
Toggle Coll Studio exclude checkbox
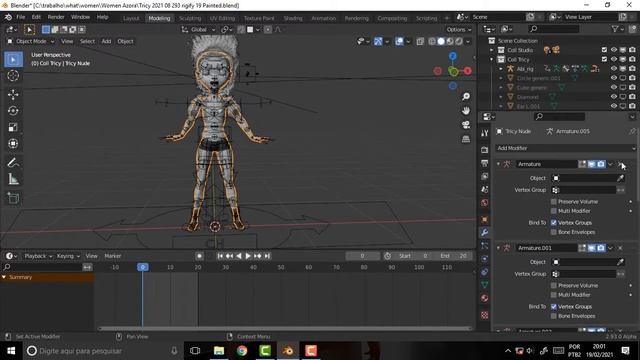(x=604, y=50)
